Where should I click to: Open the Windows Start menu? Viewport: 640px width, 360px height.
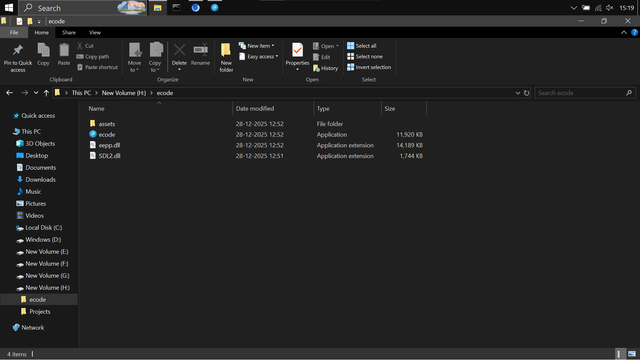(x=9, y=8)
